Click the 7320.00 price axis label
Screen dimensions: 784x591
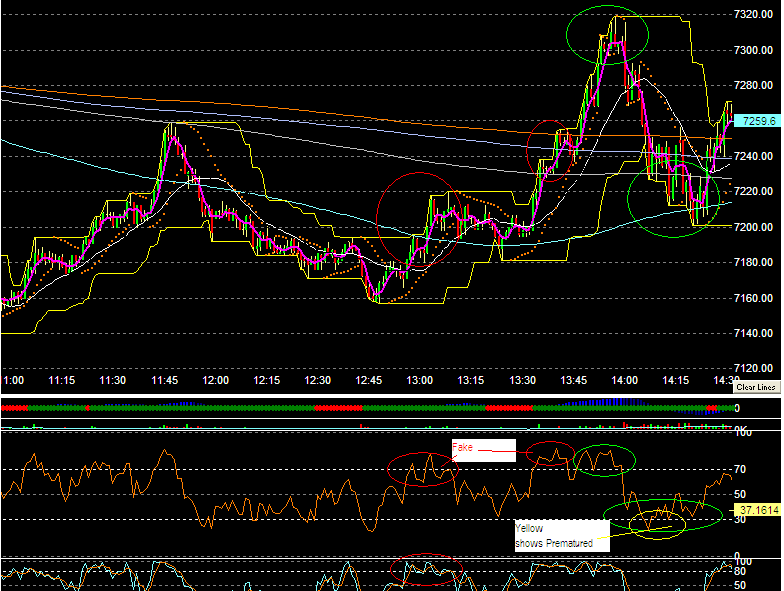click(753, 14)
